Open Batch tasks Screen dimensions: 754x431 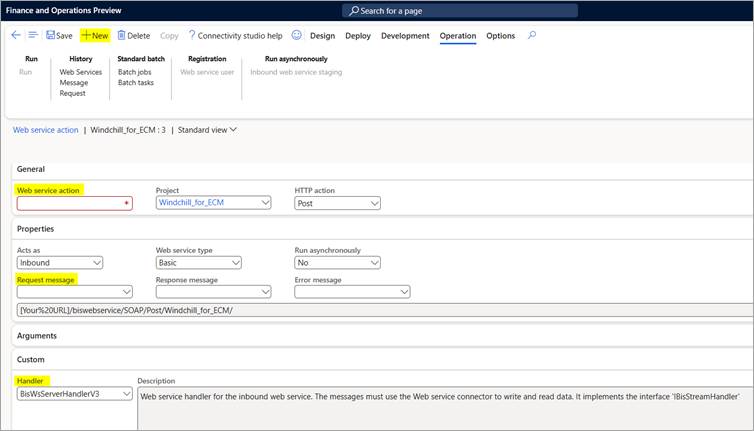(136, 83)
